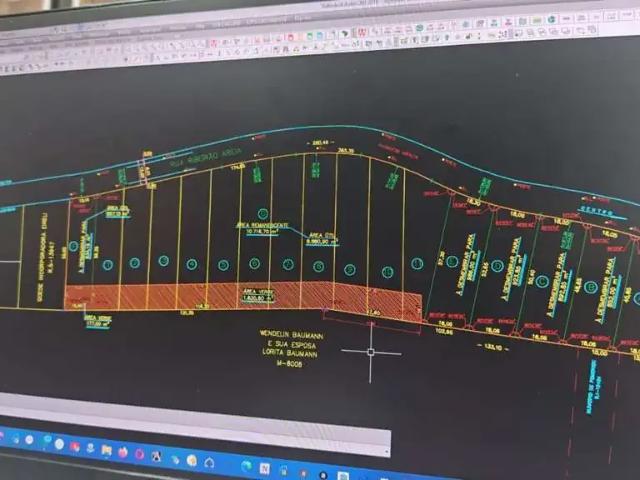Select the '102,86' dimension text

(444, 331)
